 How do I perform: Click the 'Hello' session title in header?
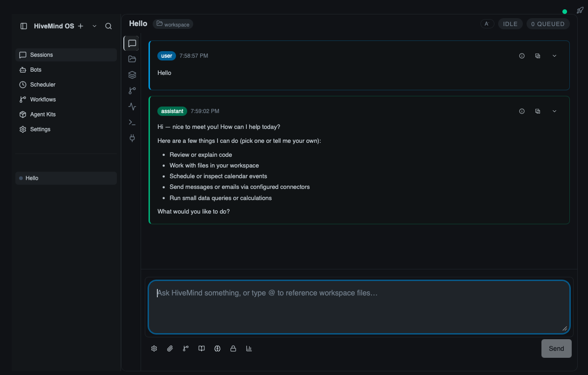(138, 24)
